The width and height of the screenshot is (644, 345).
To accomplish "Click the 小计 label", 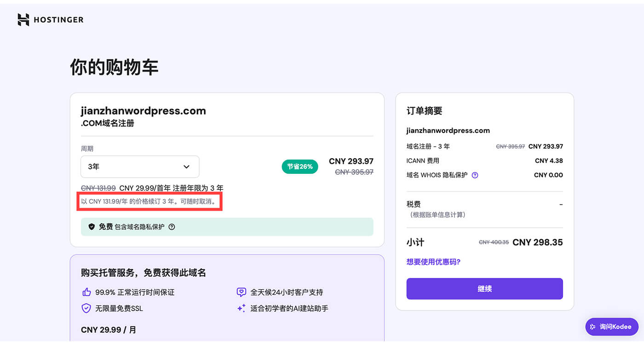I will coord(415,242).
